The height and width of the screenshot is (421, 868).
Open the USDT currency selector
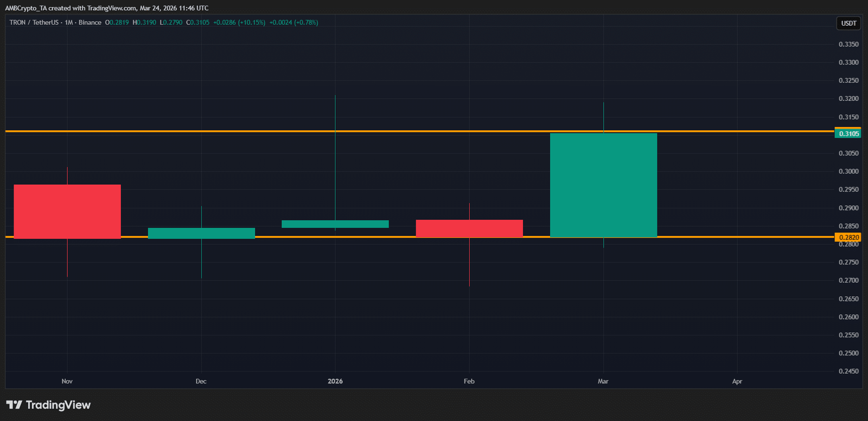click(x=848, y=23)
